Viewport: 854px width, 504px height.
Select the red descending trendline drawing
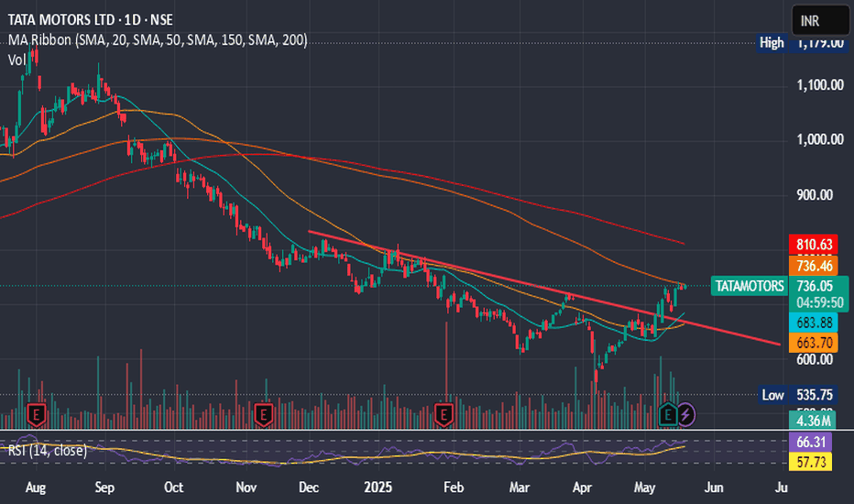pos(544,288)
